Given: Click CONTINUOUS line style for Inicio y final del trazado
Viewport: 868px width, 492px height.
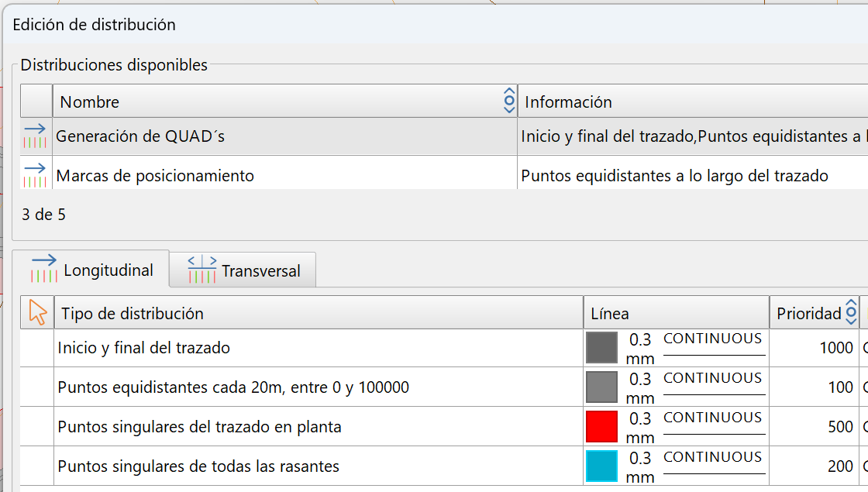Looking at the screenshot, I should click(714, 339).
